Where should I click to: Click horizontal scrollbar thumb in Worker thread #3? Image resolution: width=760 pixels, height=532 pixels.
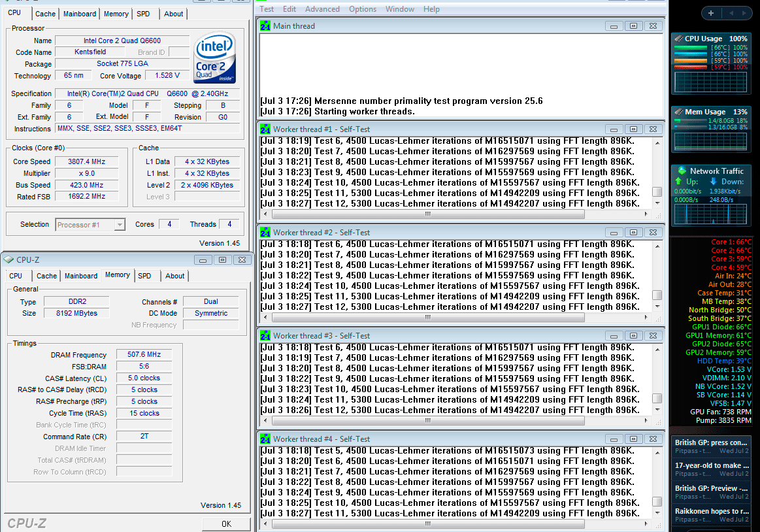pos(428,420)
